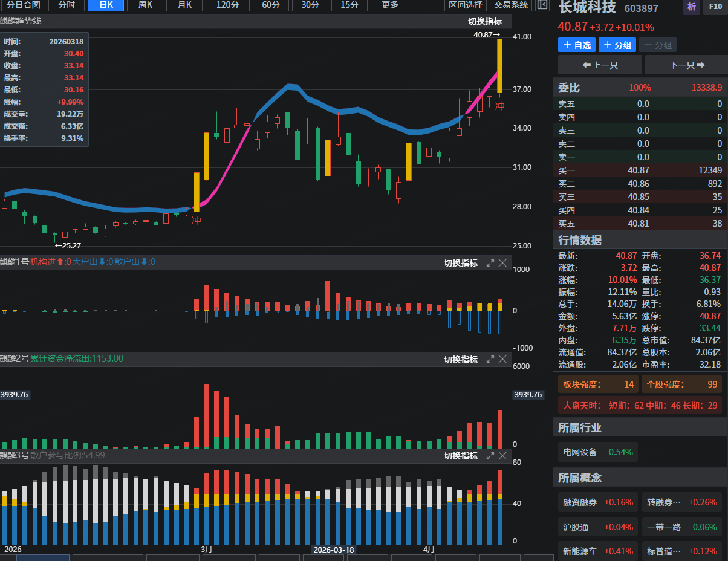Open 更多 period options
This screenshot has height=561, width=728.
click(x=390, y=5)
